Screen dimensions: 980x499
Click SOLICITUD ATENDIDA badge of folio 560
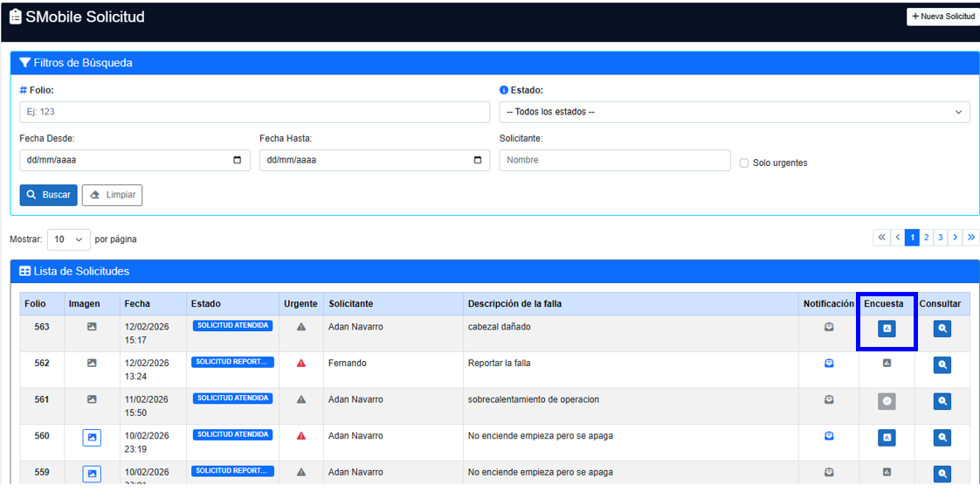[232, 434]
